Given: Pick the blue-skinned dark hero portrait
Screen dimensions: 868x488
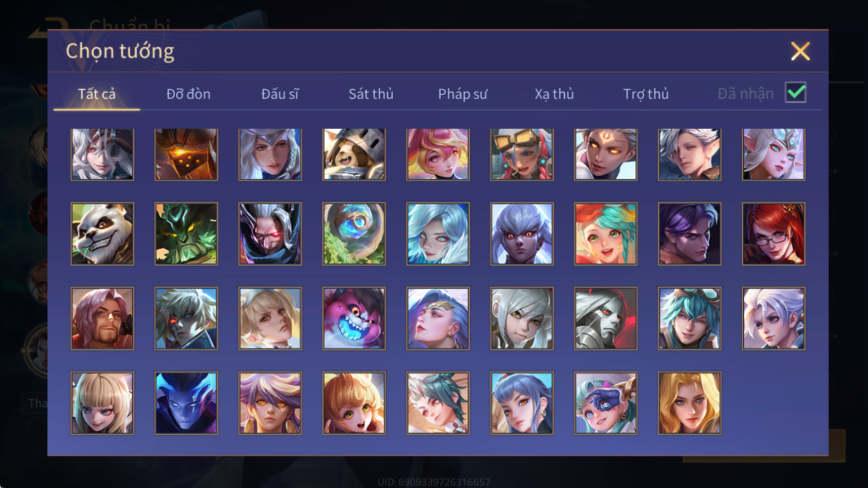Looking at the screenshot, I should point(186,403).
